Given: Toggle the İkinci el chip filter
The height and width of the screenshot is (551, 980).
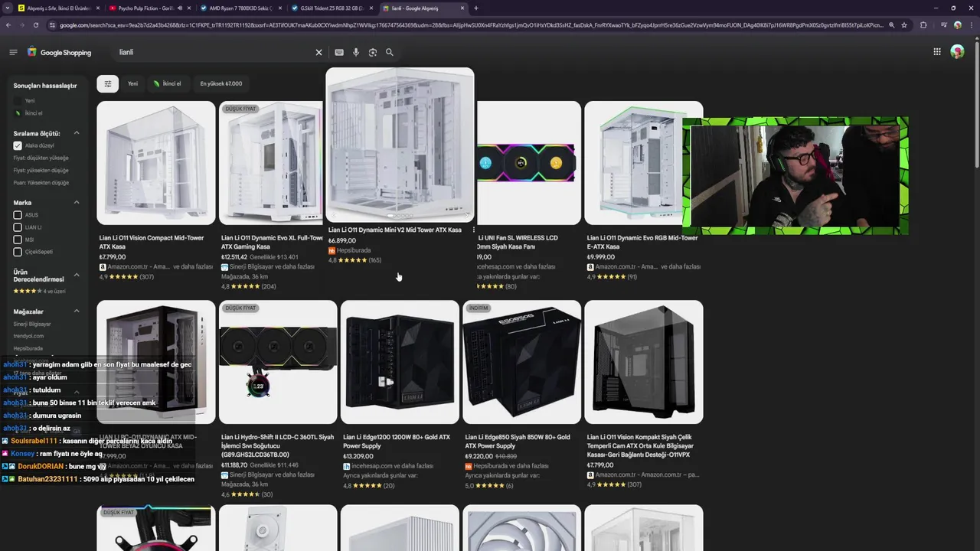Looking at the screenshot, I should [167, 83].
